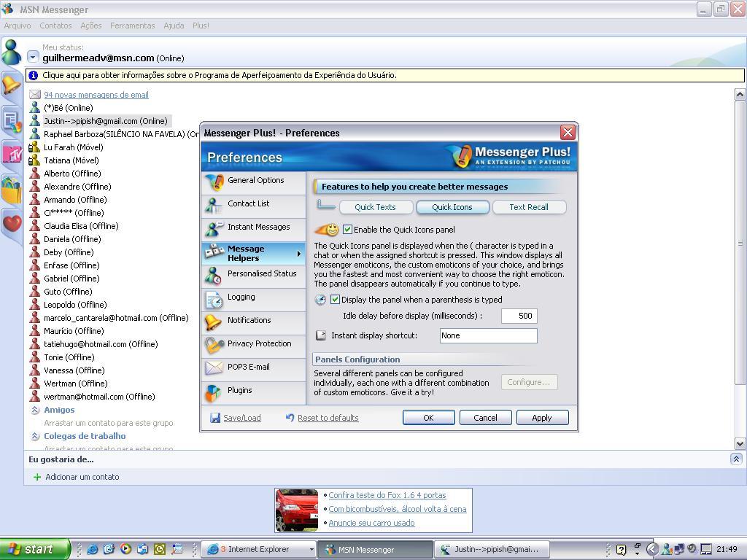Switch to the Quick Texts tab

375,207
